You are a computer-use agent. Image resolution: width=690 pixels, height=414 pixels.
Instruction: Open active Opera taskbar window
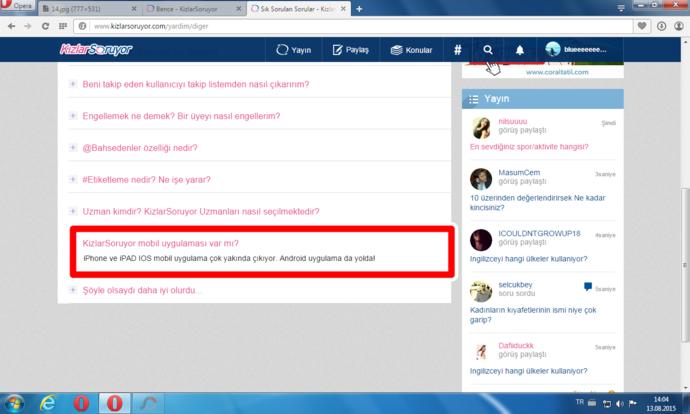coord(114,403)
